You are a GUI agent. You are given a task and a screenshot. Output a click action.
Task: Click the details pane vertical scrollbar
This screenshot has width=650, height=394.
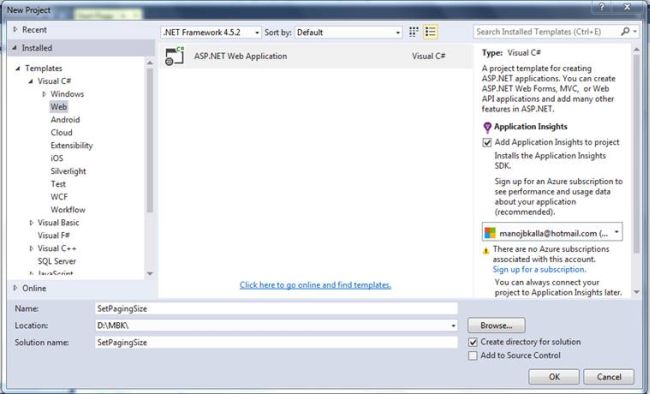[636, 153]
